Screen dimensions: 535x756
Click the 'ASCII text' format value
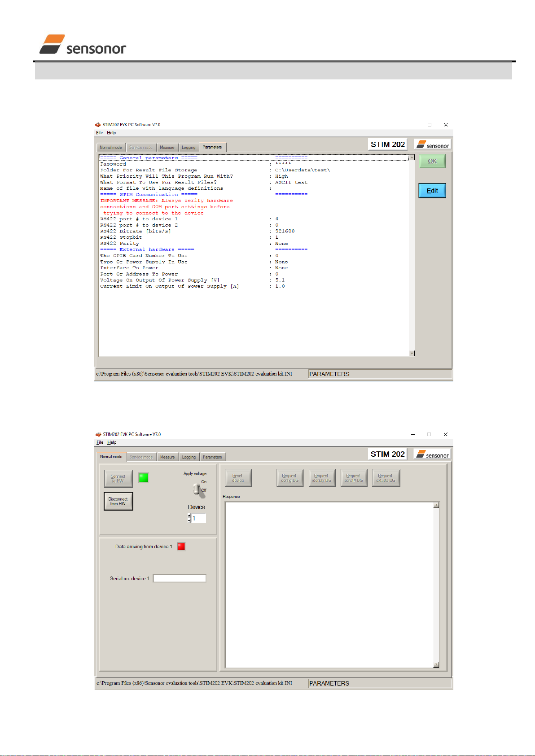[291, 183]
